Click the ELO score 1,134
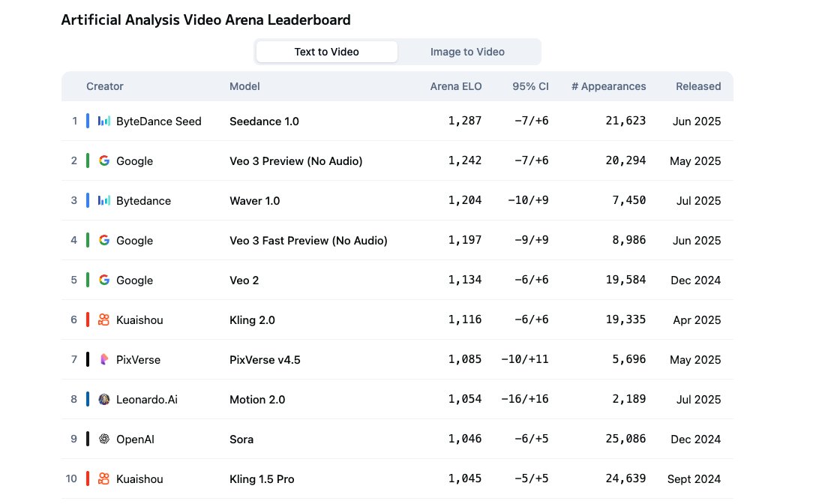Screen dimensions: 813x504 click(464, 280)
